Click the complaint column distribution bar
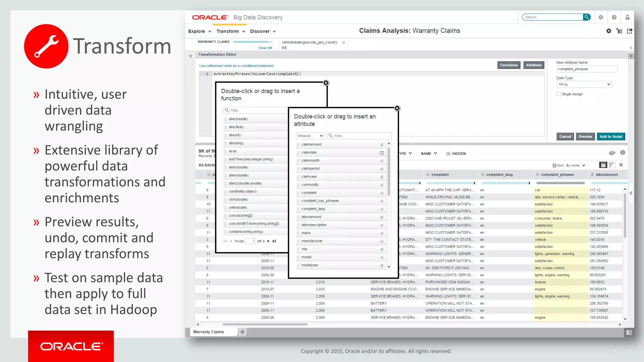The width and height of the screenshot is (644, 362). [451, 183]
